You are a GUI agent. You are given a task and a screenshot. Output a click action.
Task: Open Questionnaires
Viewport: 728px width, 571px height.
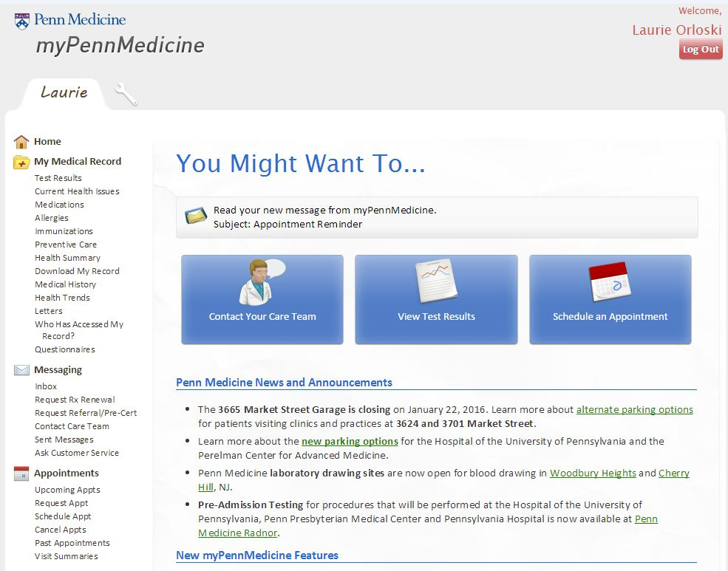65,349
